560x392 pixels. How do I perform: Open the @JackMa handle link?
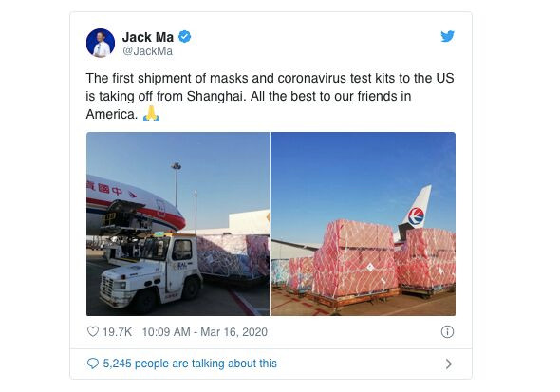147,51
